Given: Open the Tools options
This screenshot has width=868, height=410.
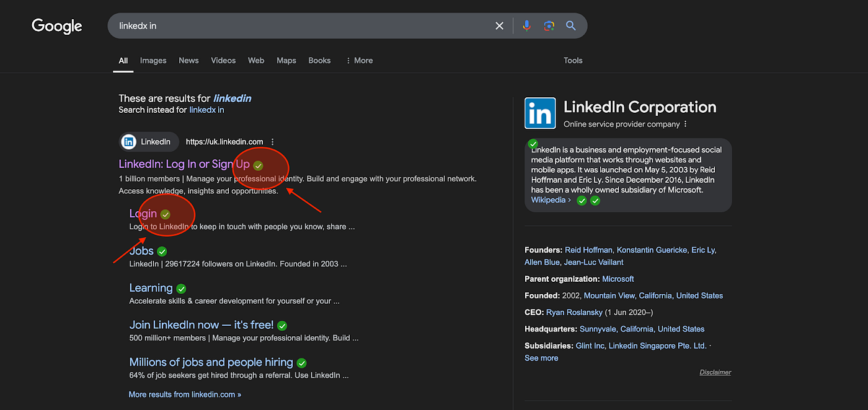Looking at the screenshot, I should pyautogui.click(x=573, y=61).
